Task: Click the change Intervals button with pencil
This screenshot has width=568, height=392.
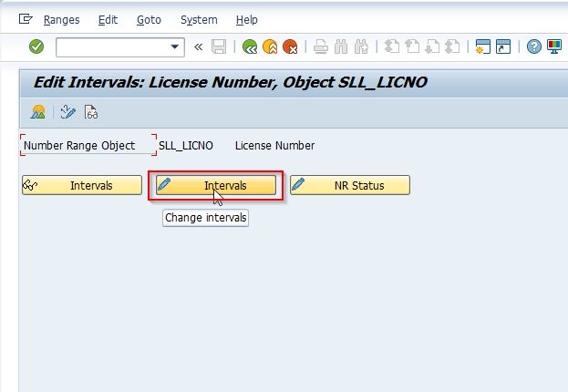Action: pyautogui.click(x=216, y=185)
